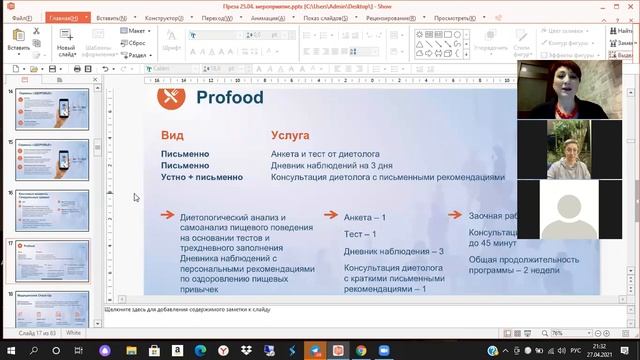Select slide 18 thumbnail
The width and height of the screenshot is (640, 360).
coord(52,309)
